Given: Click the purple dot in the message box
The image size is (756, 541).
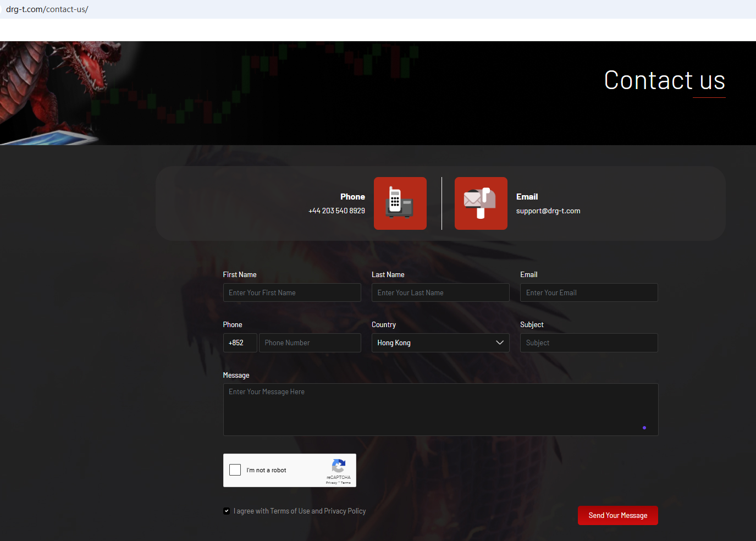Looking at the screenshot, I should click(x=644, y=428).
